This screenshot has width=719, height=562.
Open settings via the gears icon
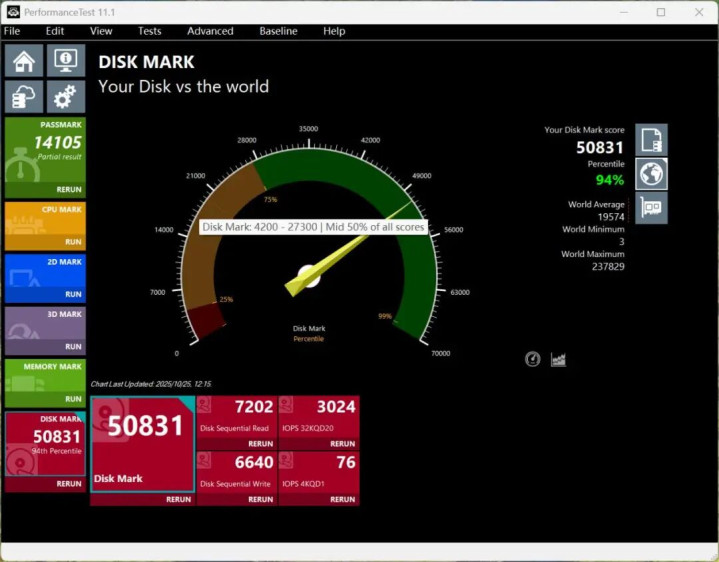coord(66,97)
